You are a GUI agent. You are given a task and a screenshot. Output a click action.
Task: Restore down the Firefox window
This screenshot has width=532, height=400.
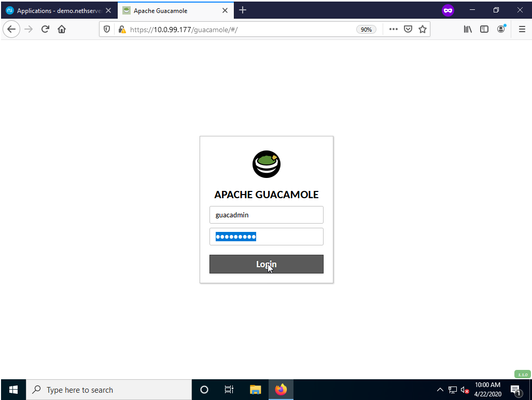496,10
